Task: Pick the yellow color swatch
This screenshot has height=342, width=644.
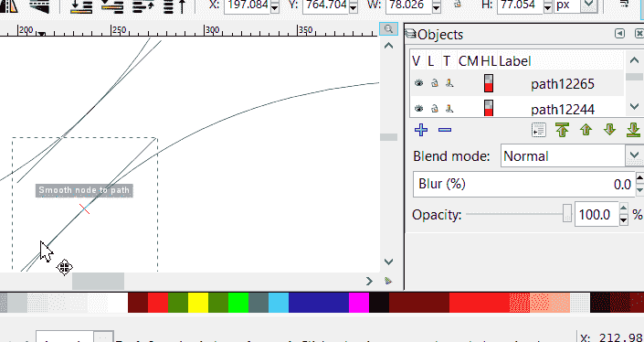Action: [x=198, y=303]
